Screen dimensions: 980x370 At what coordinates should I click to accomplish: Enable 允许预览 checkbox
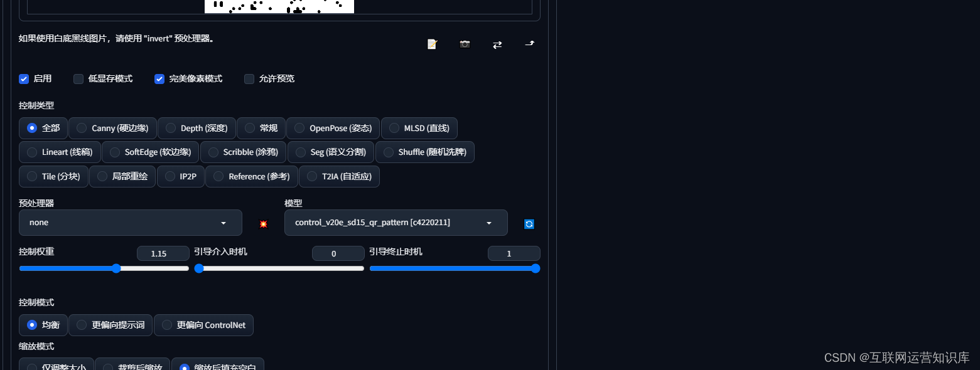click(249, 79)
